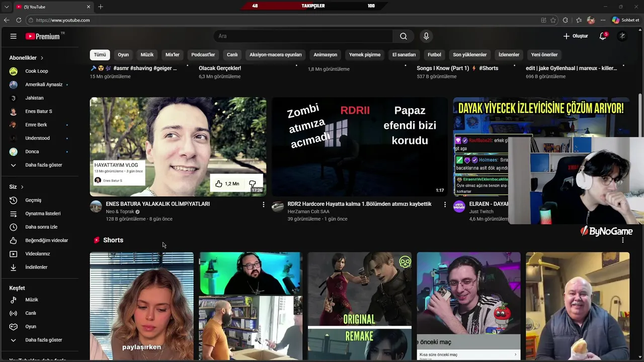Screen dimensions: 644x362
Task: Click the search magnifier button
Action: point(404,36)
